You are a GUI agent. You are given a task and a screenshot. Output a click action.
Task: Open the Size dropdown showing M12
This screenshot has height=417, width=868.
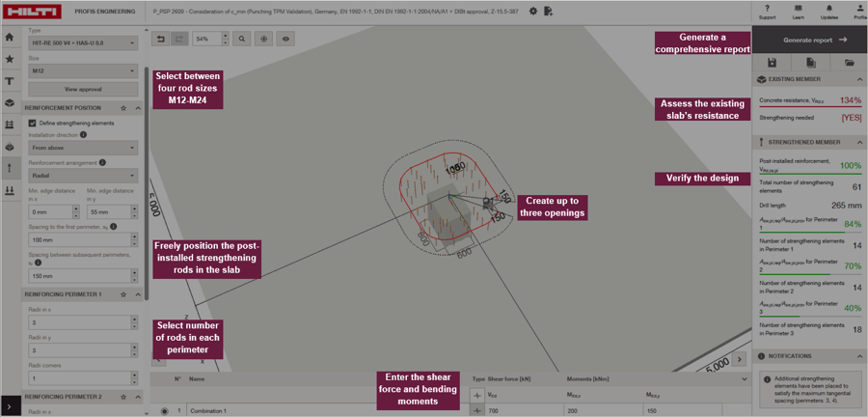pos(83,70)
